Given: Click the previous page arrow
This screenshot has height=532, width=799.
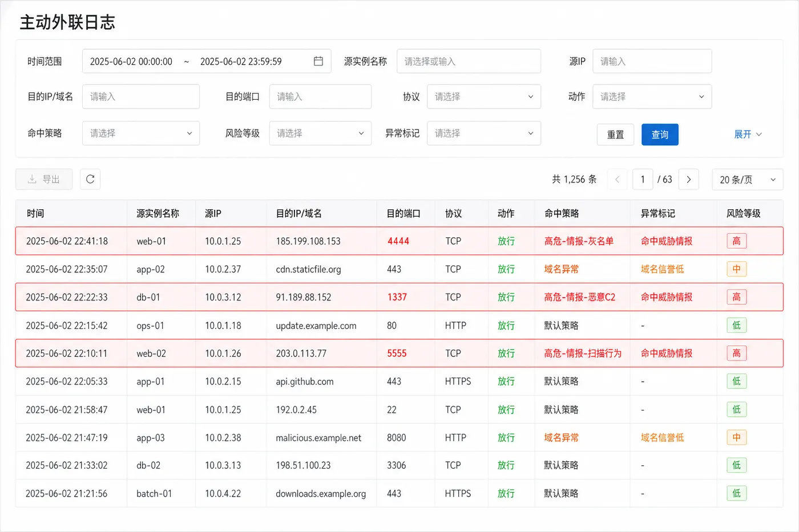Looking at the screenshot, I should [617, 179].
